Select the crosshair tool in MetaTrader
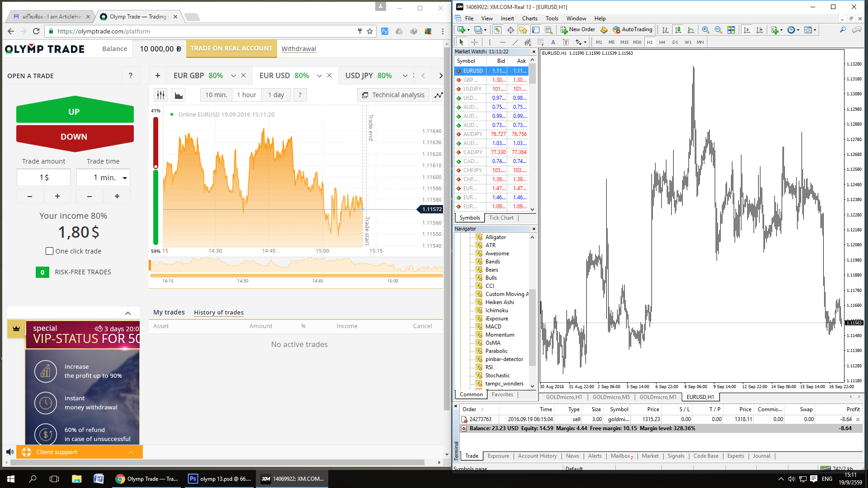 click(474, 42)
